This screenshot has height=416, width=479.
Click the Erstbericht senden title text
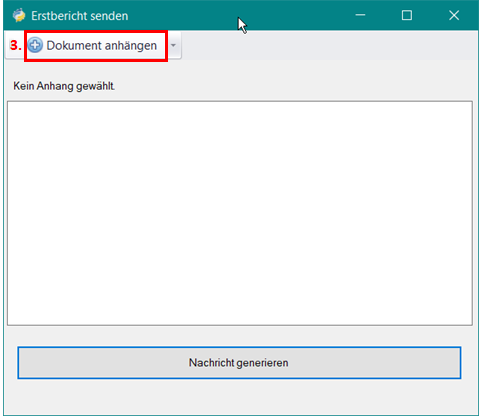80,16
